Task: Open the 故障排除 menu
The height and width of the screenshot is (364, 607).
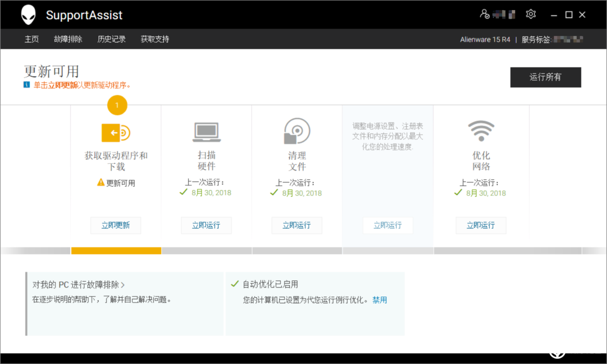Action: [x=68, y=39]
